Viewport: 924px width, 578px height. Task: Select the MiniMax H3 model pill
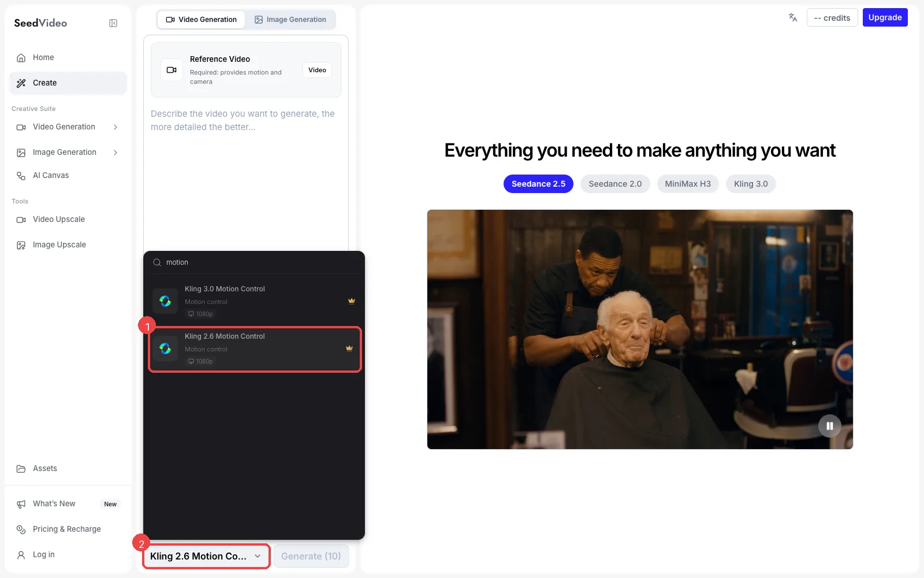coord(688,184)
